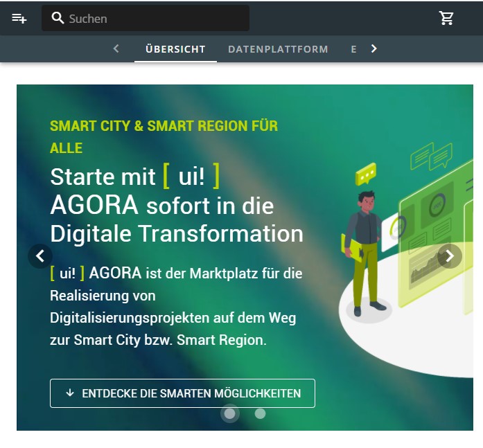Click the magnifier search icon
Screen dimensions: 483x448
tap(58, 18)
